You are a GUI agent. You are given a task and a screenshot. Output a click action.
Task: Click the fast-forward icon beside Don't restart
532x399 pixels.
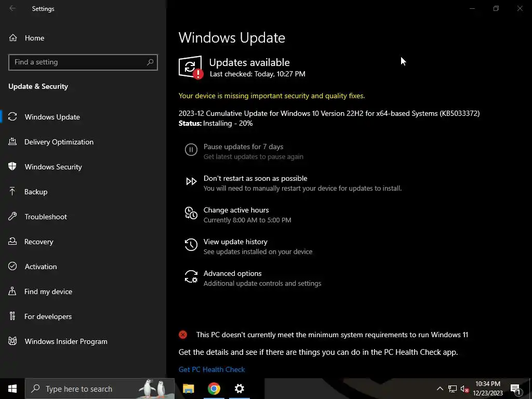pos(191,181)
